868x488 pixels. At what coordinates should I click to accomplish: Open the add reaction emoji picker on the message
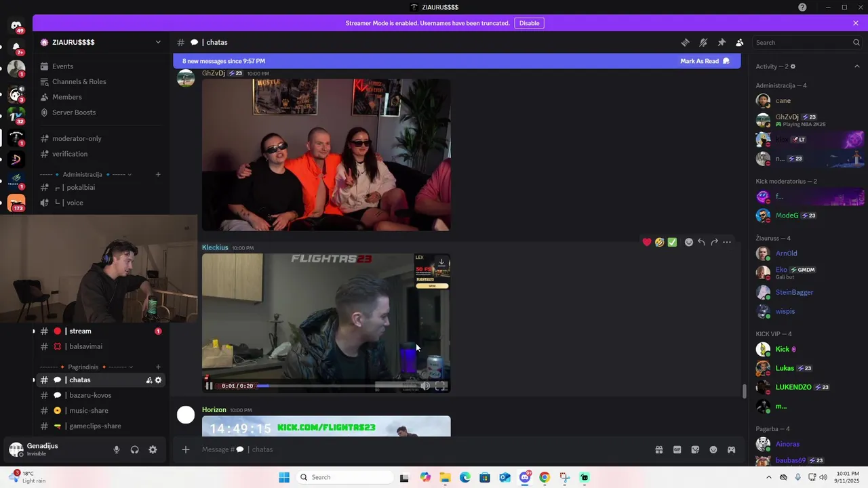click(689, 242)
